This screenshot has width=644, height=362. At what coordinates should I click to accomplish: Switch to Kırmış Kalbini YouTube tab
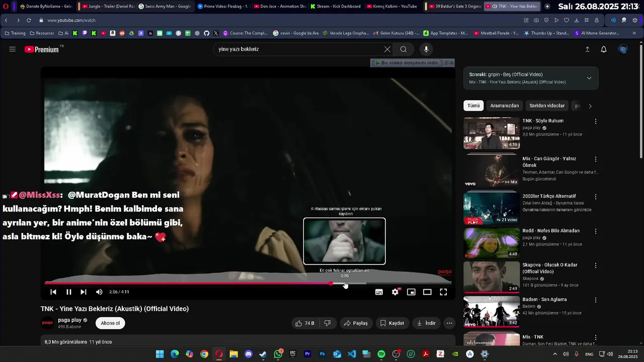click(x=392, y=7)
